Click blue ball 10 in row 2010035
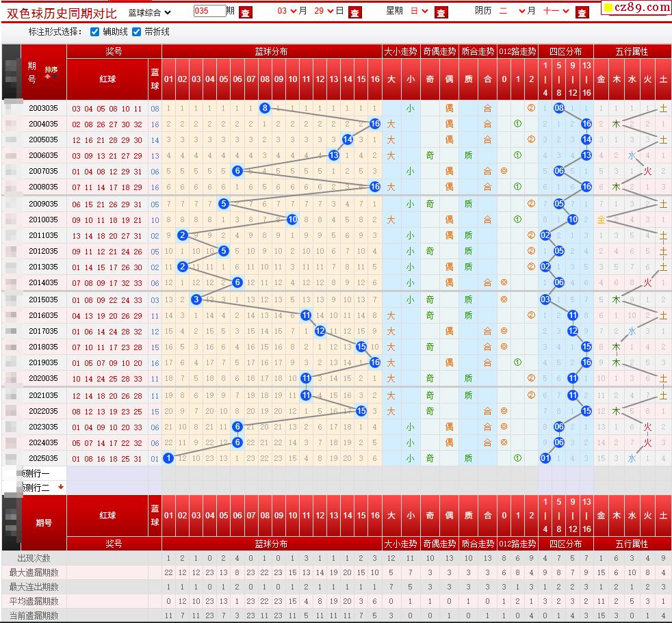This screenshot has height=623, width=672. pos(292,220)
